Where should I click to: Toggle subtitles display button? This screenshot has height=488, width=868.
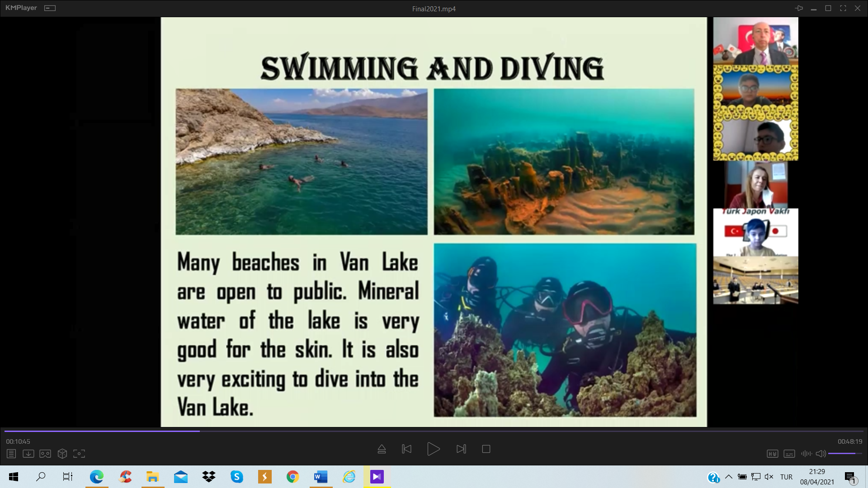789,454
